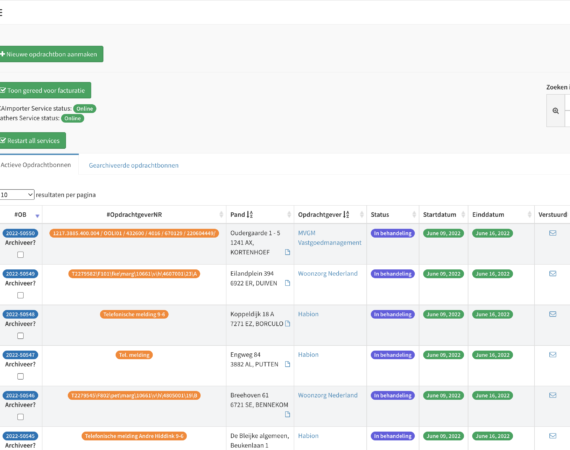Viewport: 570px width, 450px height.
Task: Tick Archiveer checkbox for 2022-50547
Action: pos(20,376)
